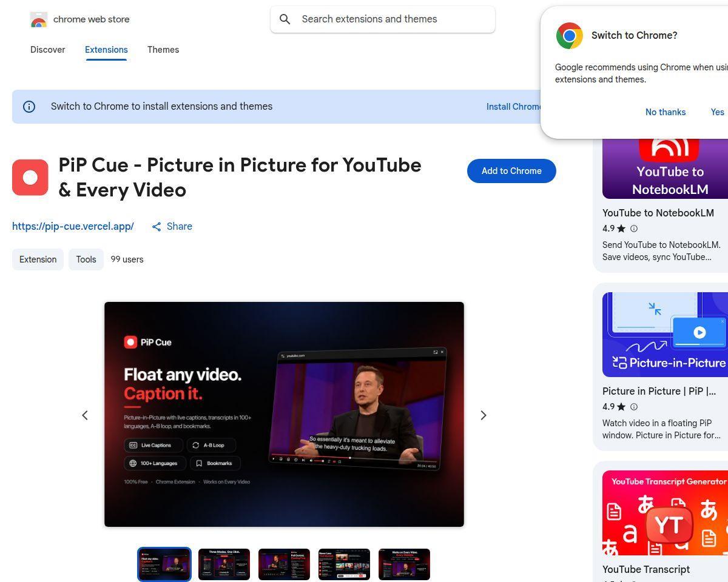Open the Picture-in-Picture card image

tap(665, 335)
